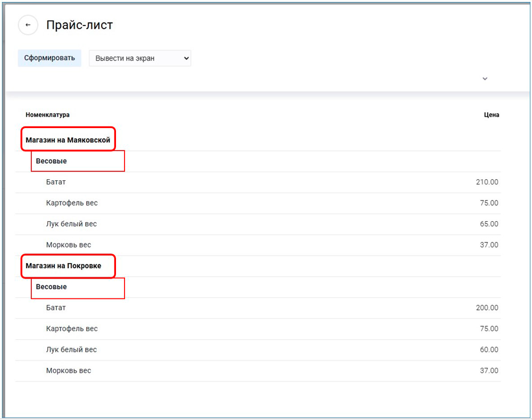The width and height of the screenshot is (532, 420).
Task: Select the Батат row priced 200.00
Action: pyautogui.click(x=56, y=308)
